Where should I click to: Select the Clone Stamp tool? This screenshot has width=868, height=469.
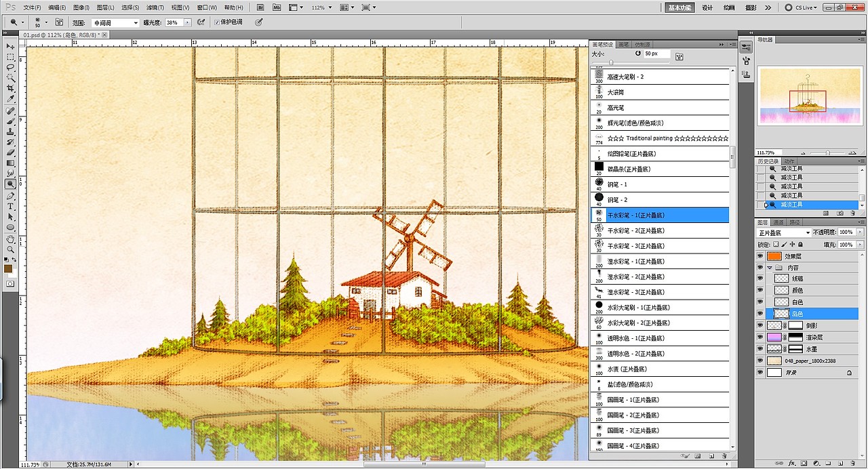coord(11,131)
